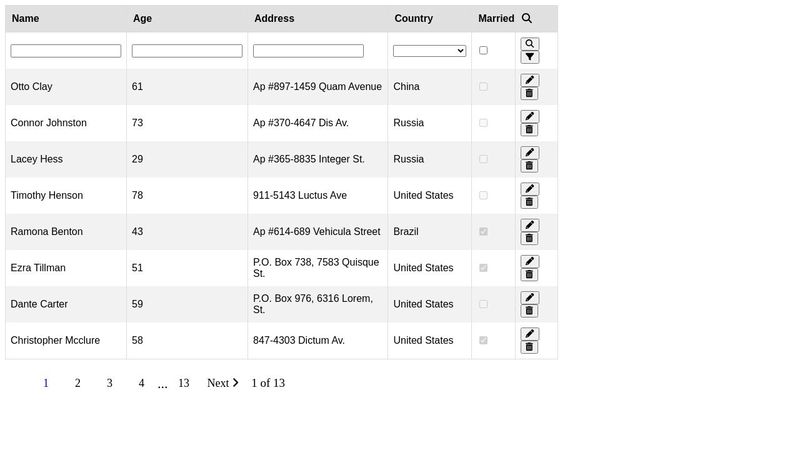
Task: Delete the Christopher Mcclure row
Action: pos(530,347)
